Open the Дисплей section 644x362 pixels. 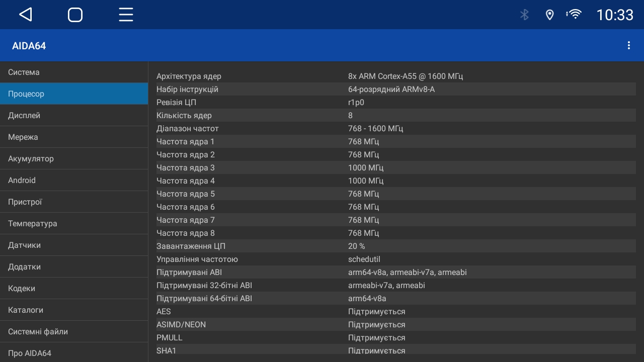74,115
